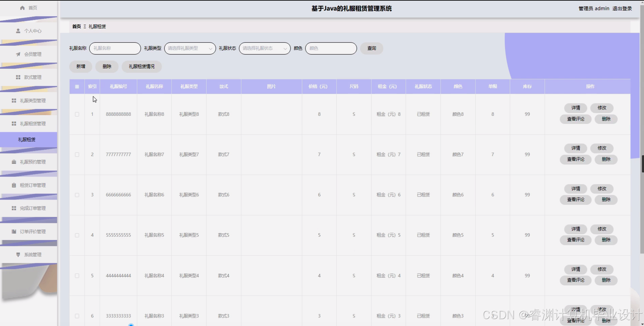Image resolution: width=644 pixels, height=326 pixels.
Task: Click the 系统管理 gear icon
Action: [18, 254]
